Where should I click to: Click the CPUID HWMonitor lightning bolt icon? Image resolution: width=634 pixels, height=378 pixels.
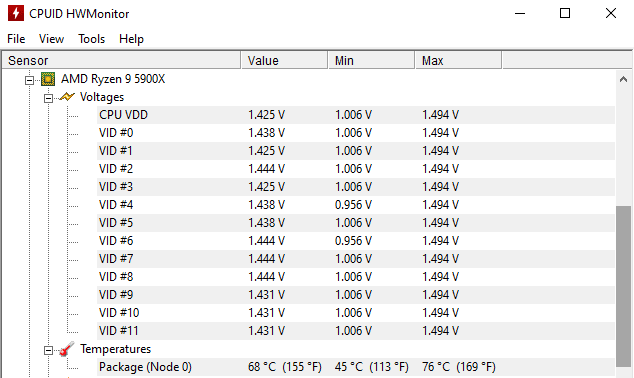pos(16,13)
